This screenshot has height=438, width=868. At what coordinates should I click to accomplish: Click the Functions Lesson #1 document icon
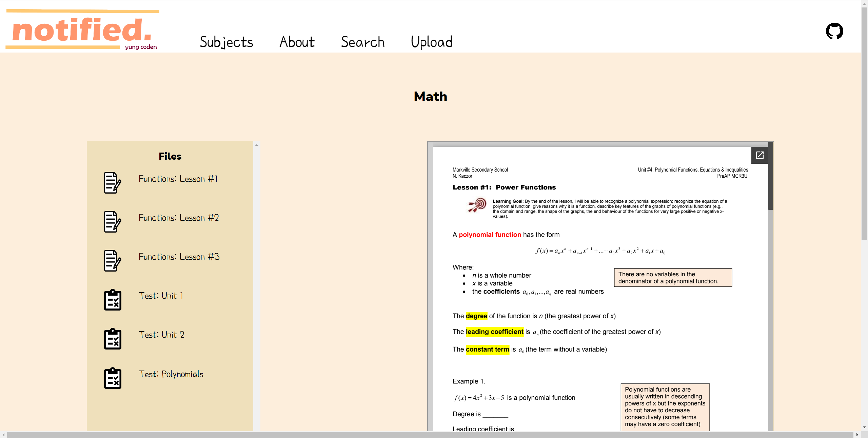tap(112, 183)
